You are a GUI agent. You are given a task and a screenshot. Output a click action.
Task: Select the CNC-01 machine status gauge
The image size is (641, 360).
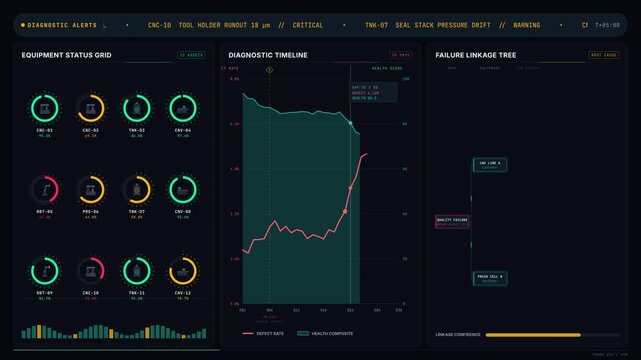tap(45, 108)
